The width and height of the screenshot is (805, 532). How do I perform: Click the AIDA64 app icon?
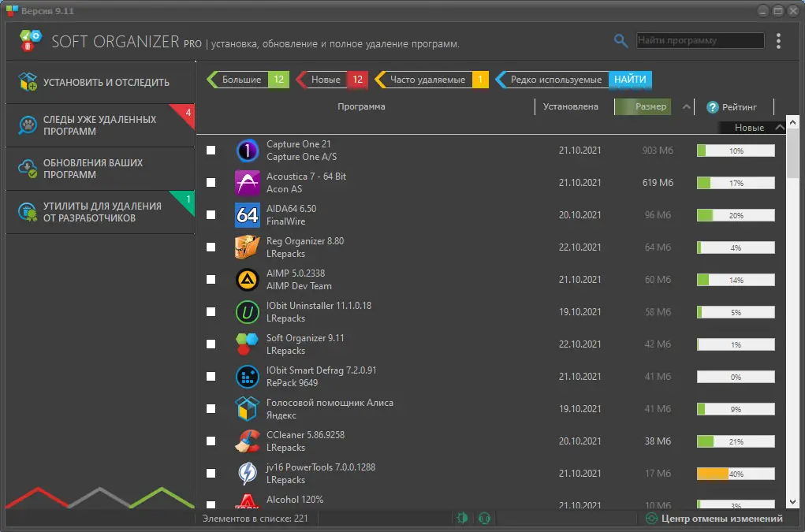click(x=247, y=215)
